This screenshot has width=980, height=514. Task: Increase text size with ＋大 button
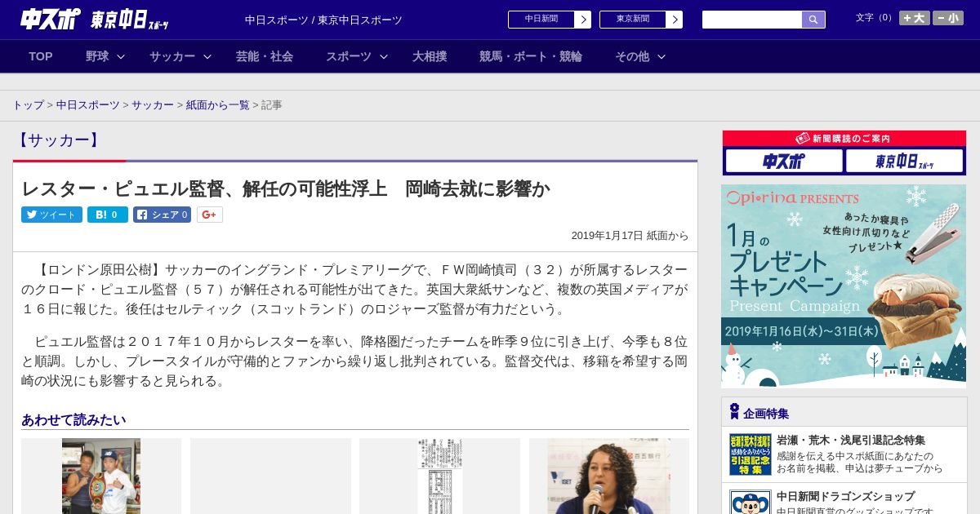pyautogui.click(x=915, y=18)
